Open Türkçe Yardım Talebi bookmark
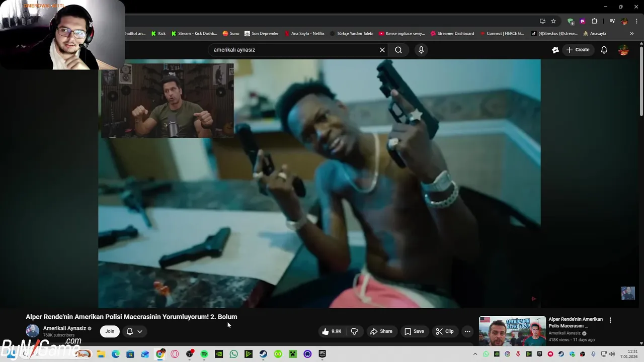This screenshot has width=644, height=362. [352, 34]
